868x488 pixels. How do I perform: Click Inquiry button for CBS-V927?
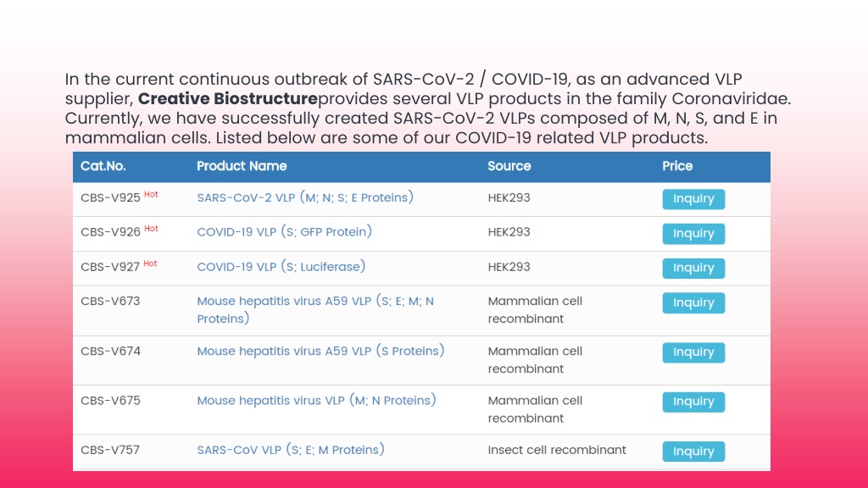[693, 269]
